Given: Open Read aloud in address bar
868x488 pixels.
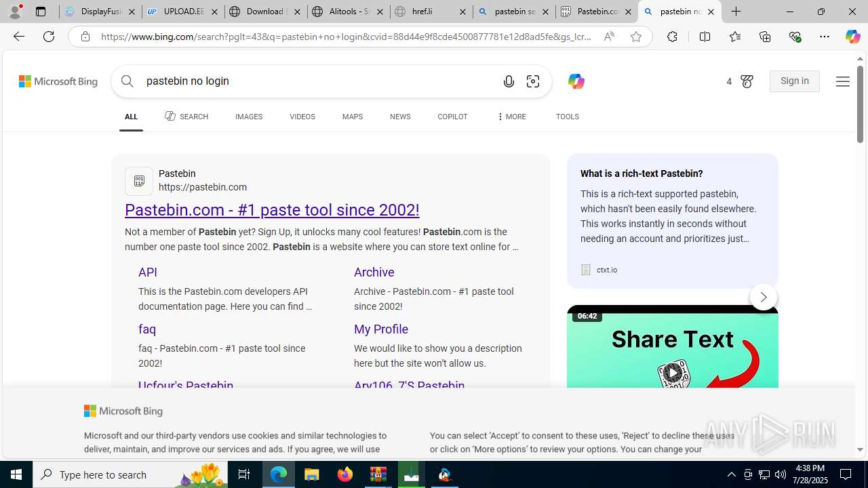Looking at the screenshot, I should coord(609,37).
